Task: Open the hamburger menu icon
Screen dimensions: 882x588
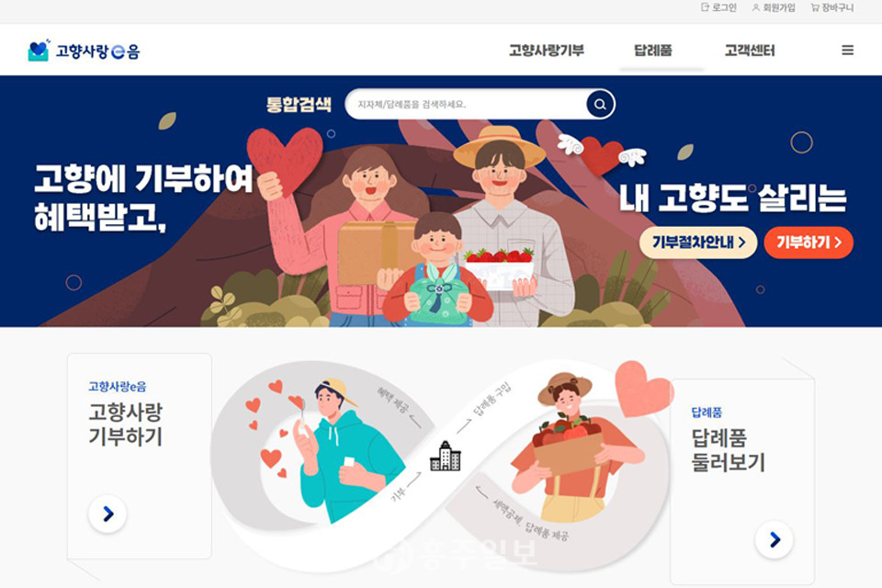Action: pos(847,51)
